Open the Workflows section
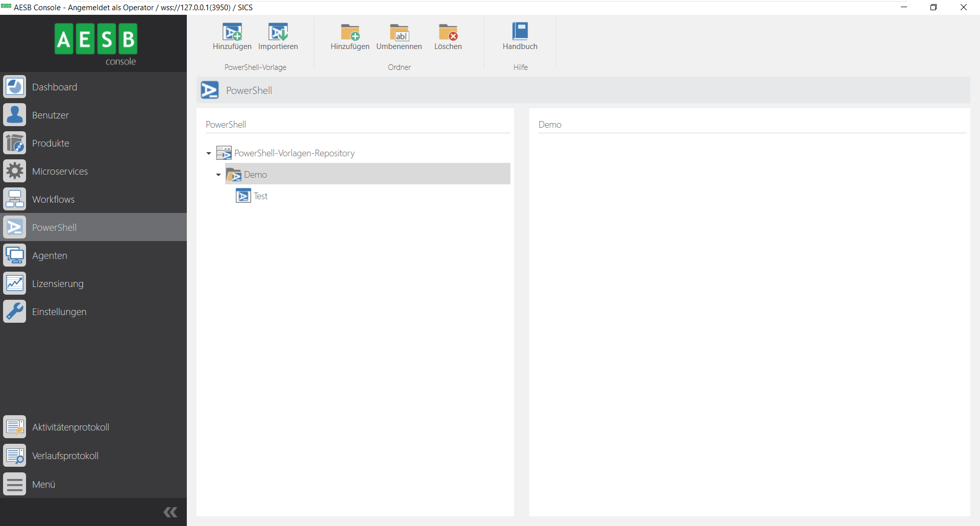Image resolution: width=980 pixels, height=526 pixels. pos(53,199)
